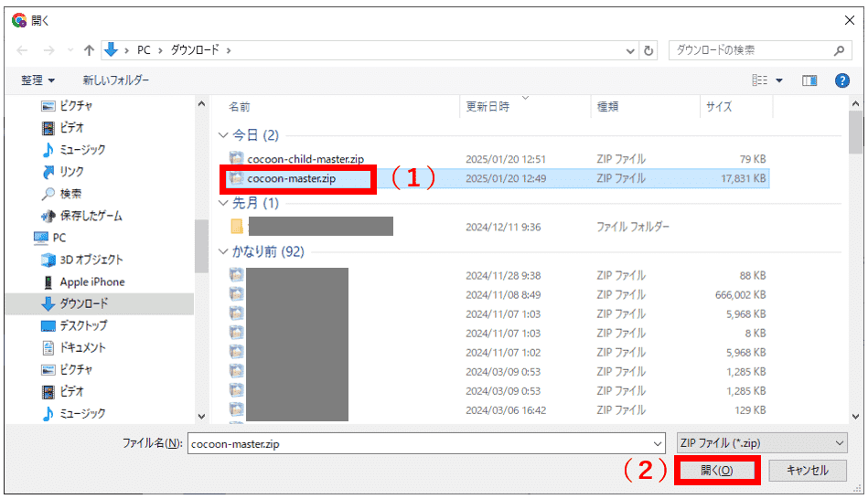Open the 整理 menu
Image resolution: width=868 pixels, height=499 pixels.
click(x=38, y=80)
